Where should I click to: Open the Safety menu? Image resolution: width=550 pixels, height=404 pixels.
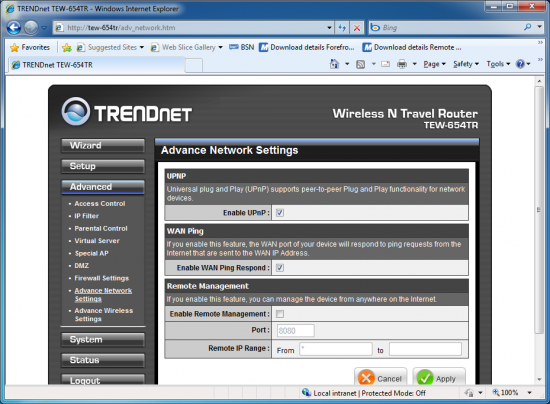(466, 64)
